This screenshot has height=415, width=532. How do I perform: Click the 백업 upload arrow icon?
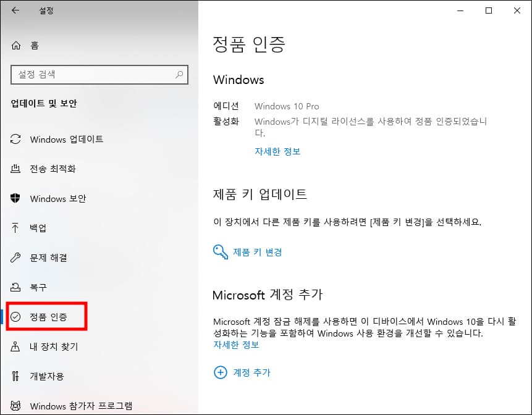15,228
